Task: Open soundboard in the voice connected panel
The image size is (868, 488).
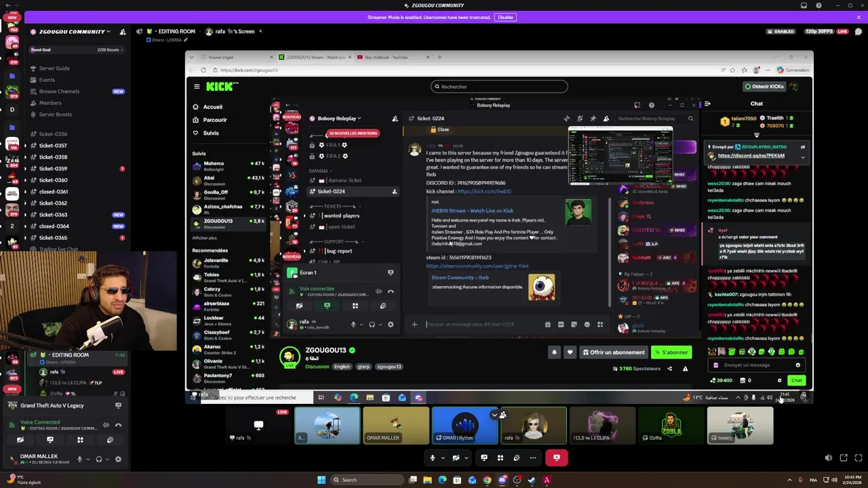Action: [110, 440]
